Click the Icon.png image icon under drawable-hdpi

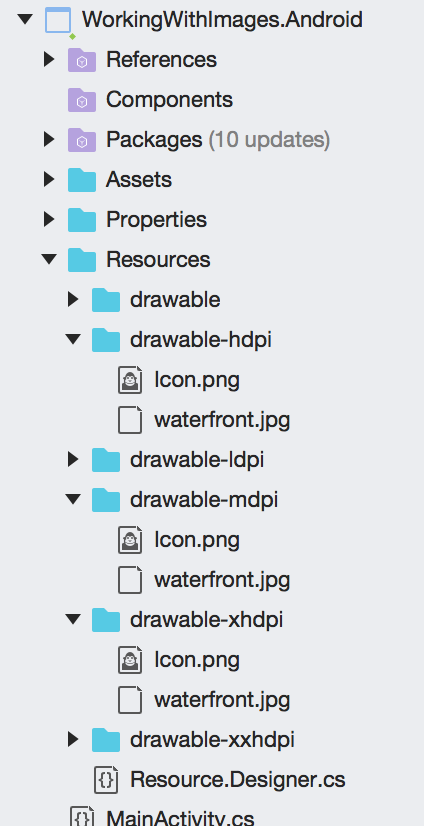130,380
